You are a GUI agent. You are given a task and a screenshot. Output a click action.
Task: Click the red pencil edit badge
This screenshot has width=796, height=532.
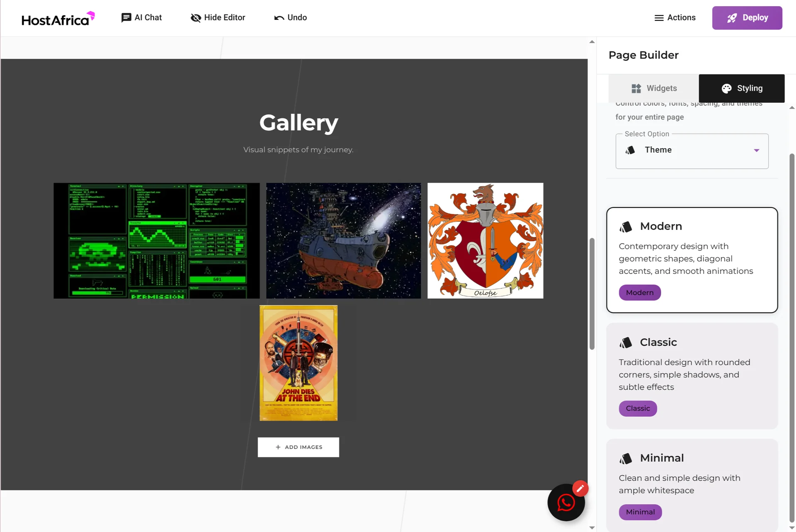coord(580,488)
